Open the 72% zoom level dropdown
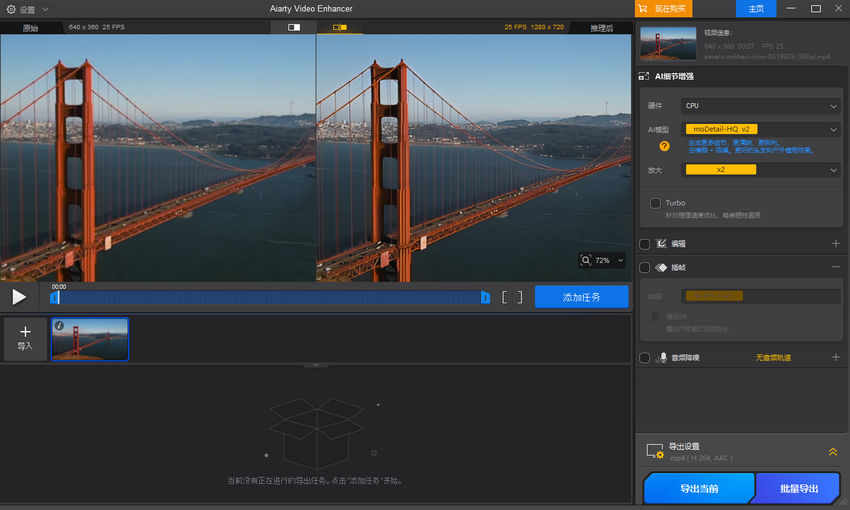Image resolution: width=850 pixels, height=510 pixels. point(621,261)
